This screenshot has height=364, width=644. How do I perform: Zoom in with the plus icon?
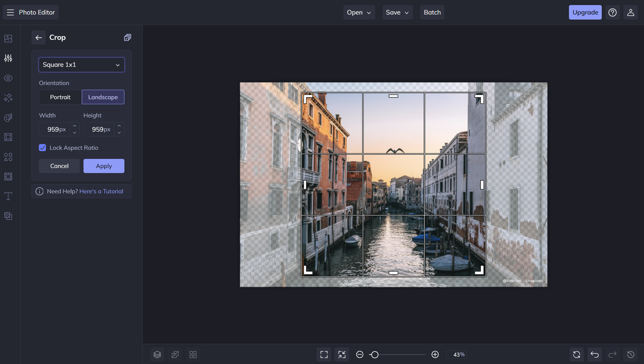point(435,354)
